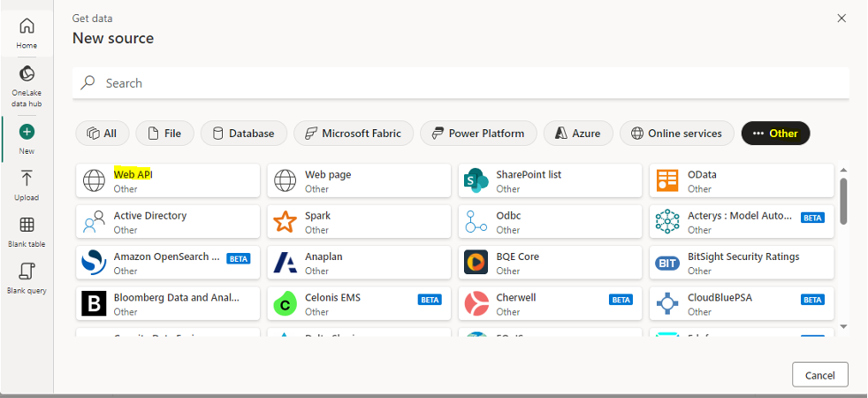
Task: Choose the Upload arrow icon
Action: (27, 179)
